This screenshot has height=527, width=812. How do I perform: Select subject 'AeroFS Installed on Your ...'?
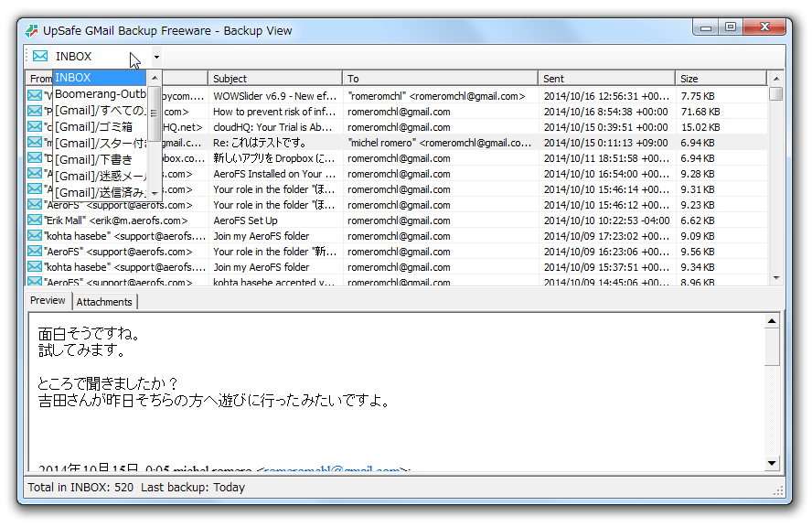coord(274,174)
